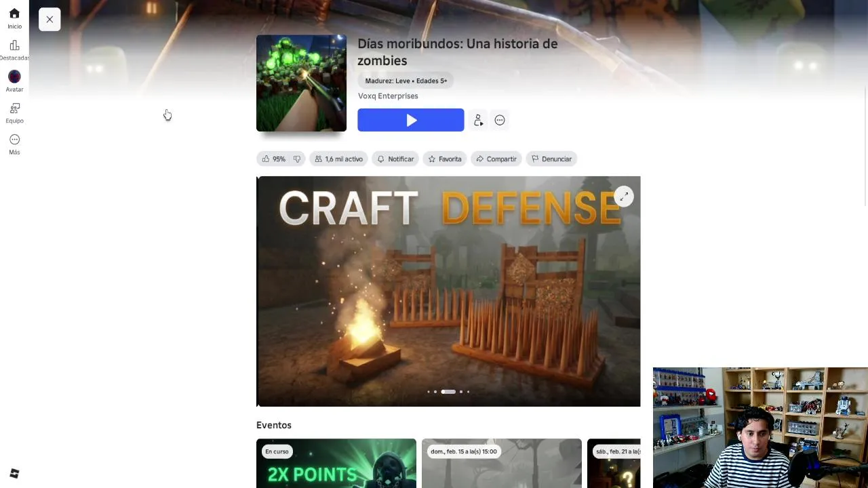
Task: Click Denunciar to report the game
Action: click(551, 159)
